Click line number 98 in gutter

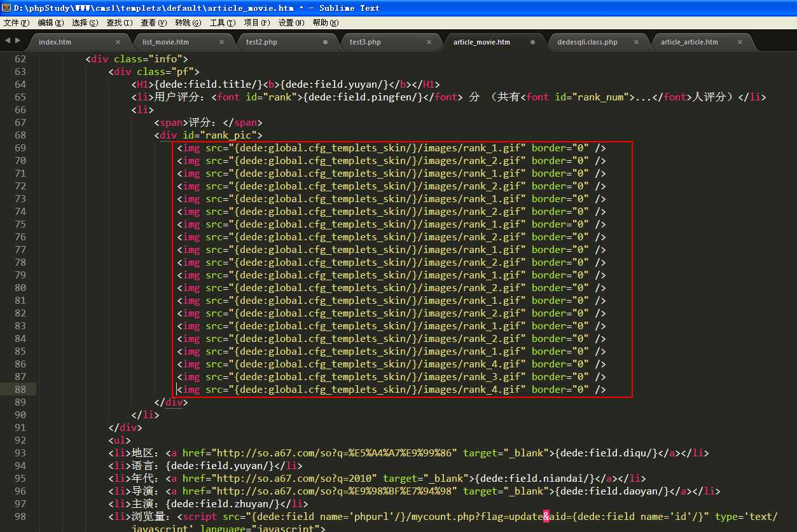20,517
